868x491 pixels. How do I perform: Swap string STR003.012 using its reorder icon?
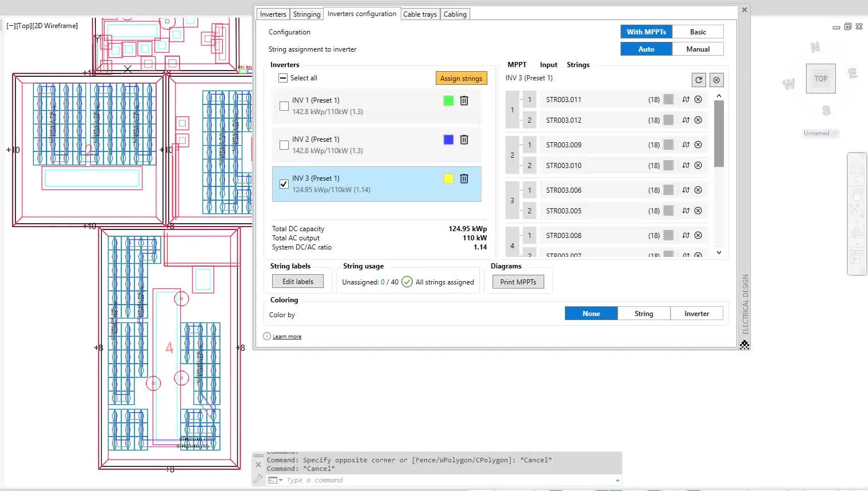coord(686,120)
